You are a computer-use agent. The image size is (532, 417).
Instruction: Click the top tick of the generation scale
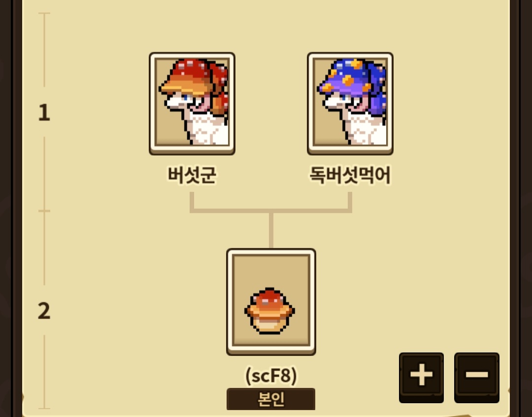pos(44,13)
